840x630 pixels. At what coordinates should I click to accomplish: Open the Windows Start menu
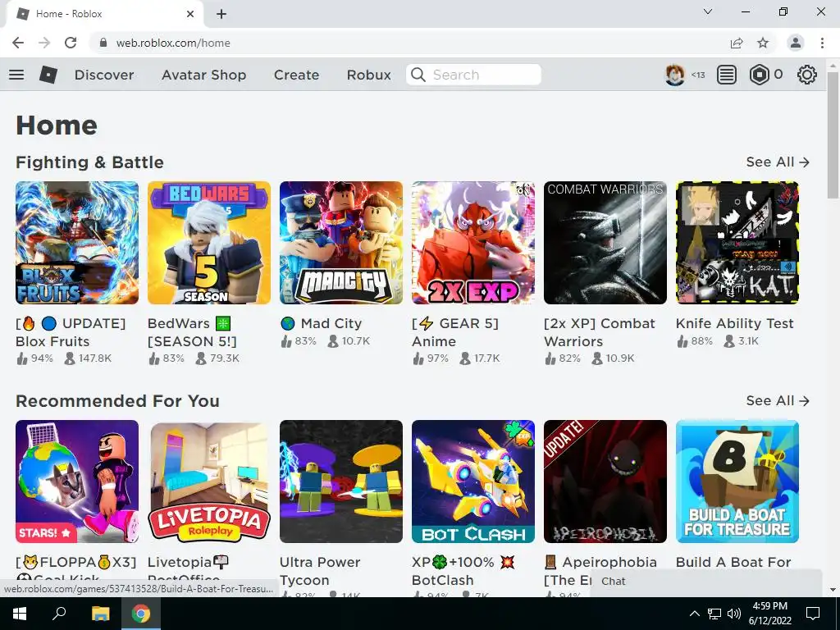click(20, 614)
